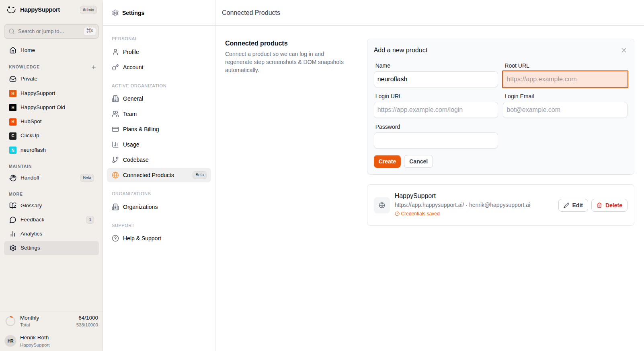Click the plus icon next to Knowledge
Screen dimensions: 644x351
(94, 67)
